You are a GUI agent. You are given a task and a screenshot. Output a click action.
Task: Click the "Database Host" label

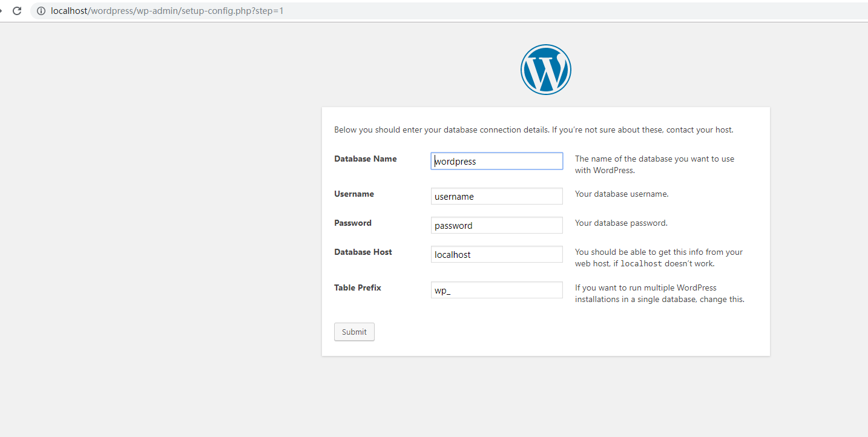pos(363,252)
